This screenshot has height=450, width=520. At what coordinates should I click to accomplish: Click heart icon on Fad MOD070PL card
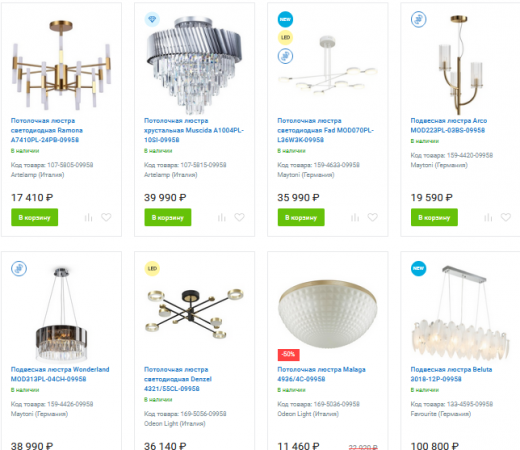pos(373,217)
